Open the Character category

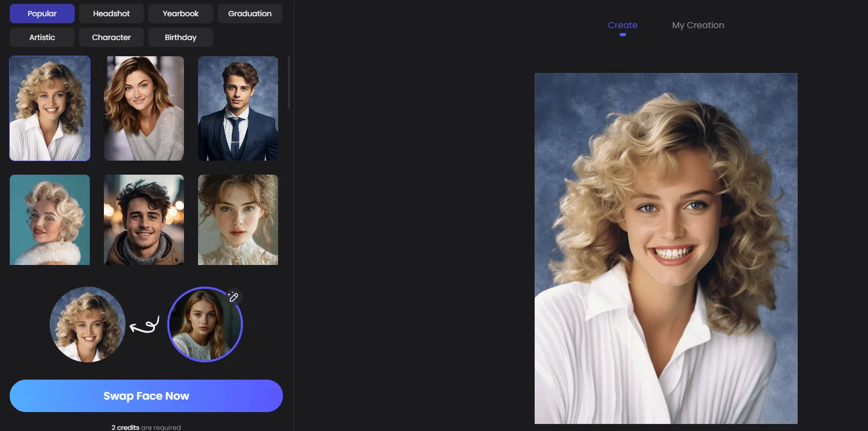pos(111,37)
